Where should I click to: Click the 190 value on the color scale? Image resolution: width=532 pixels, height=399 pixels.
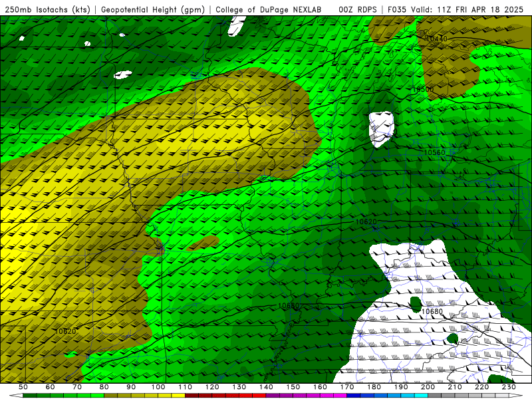401,387
